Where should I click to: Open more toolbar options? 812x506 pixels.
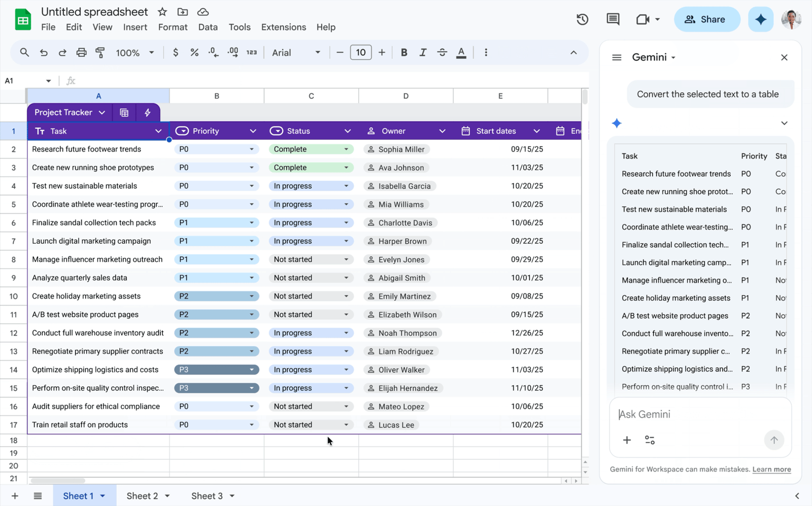coord(486,52)
